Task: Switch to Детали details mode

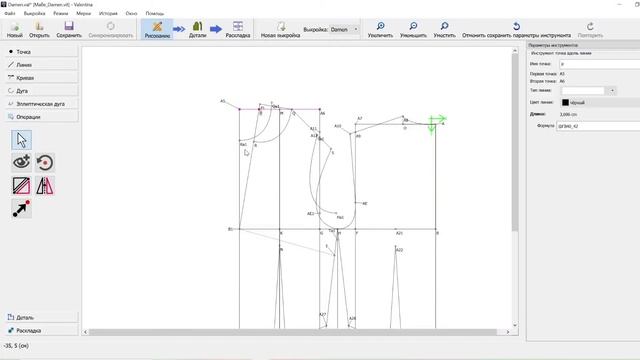Action: click(198, 30)
